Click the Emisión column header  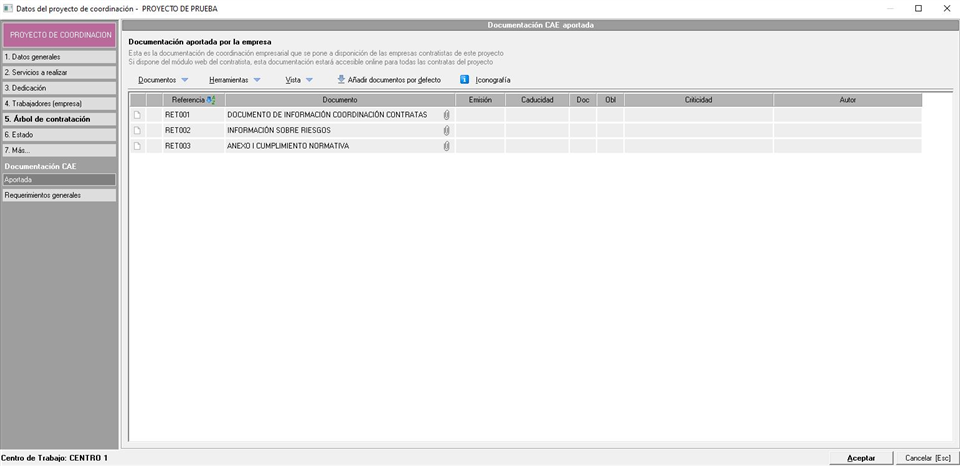[480, 100]
